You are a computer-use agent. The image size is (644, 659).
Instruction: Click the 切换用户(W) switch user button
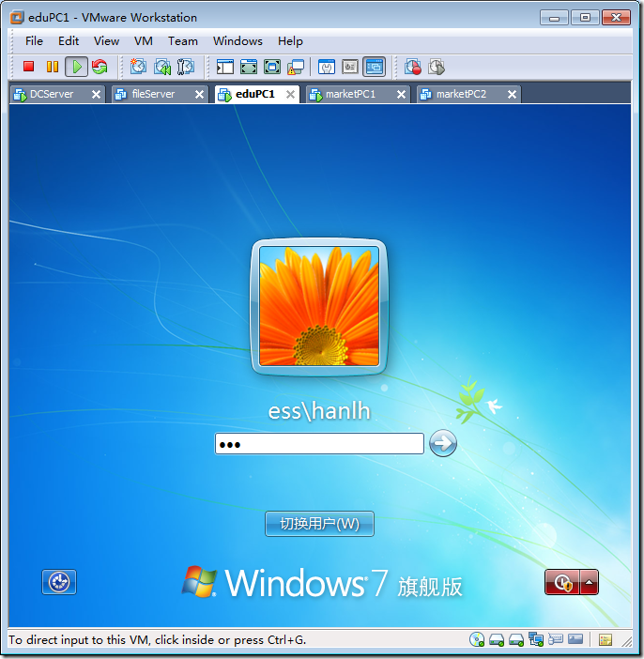click(319, 524)
